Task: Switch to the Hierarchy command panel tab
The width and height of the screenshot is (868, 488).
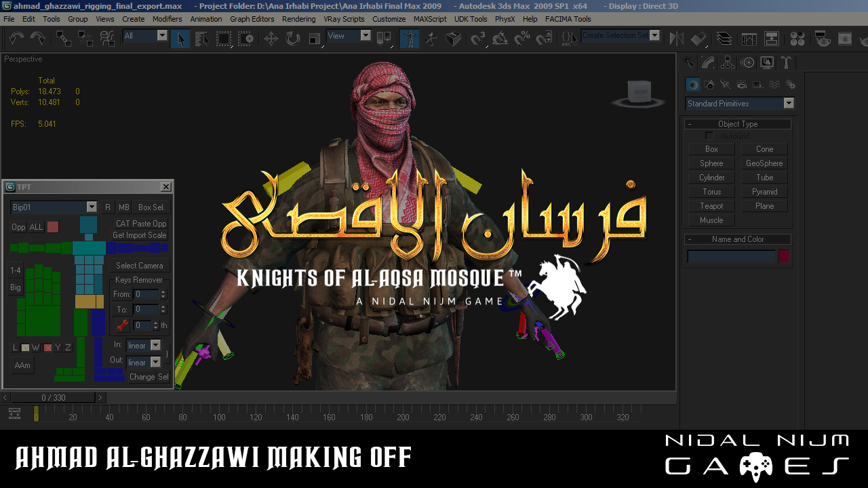Action: [x=728, y=63]
